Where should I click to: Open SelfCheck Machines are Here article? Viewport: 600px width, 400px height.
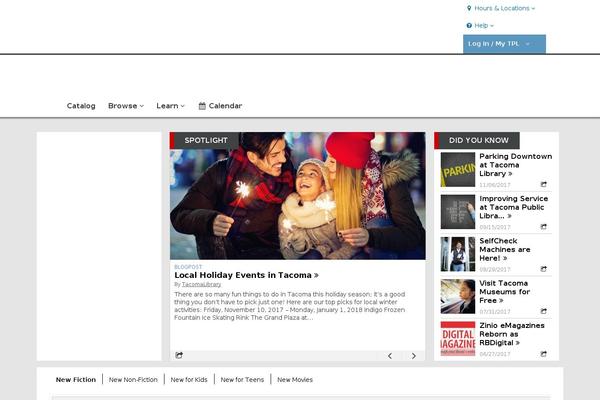(505, 250)
